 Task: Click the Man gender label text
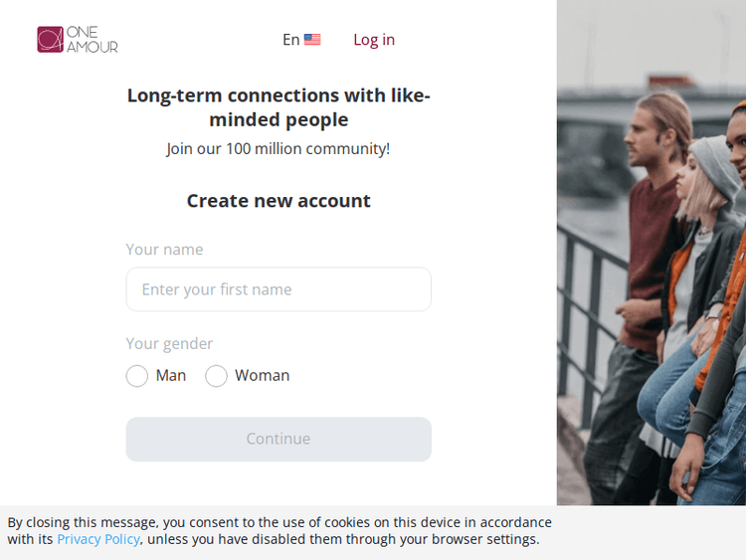coord(171,376)
